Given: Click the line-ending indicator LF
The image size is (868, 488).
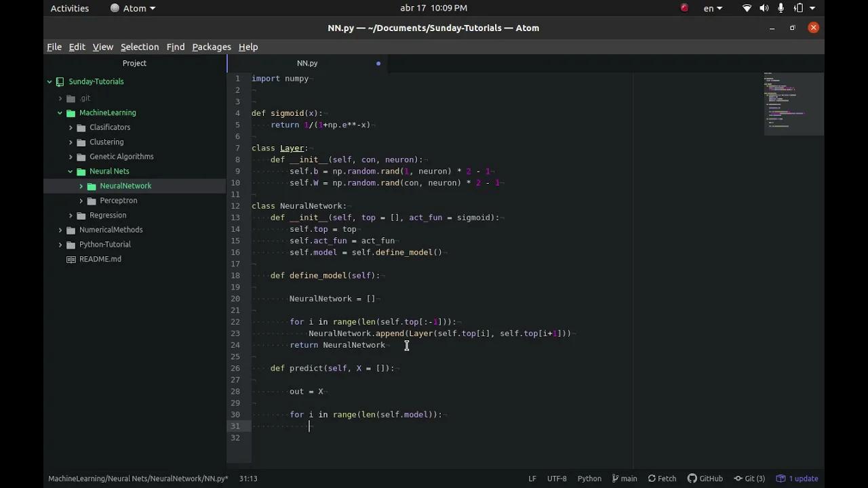Looking at the screenshot, I should (x=532, y=478).
